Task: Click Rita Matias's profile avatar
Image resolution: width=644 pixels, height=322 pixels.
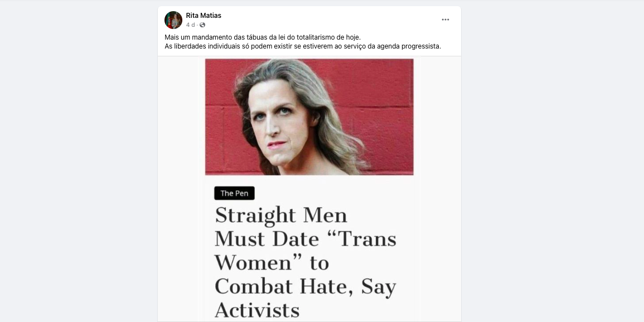Action: [x=173, y=20]
